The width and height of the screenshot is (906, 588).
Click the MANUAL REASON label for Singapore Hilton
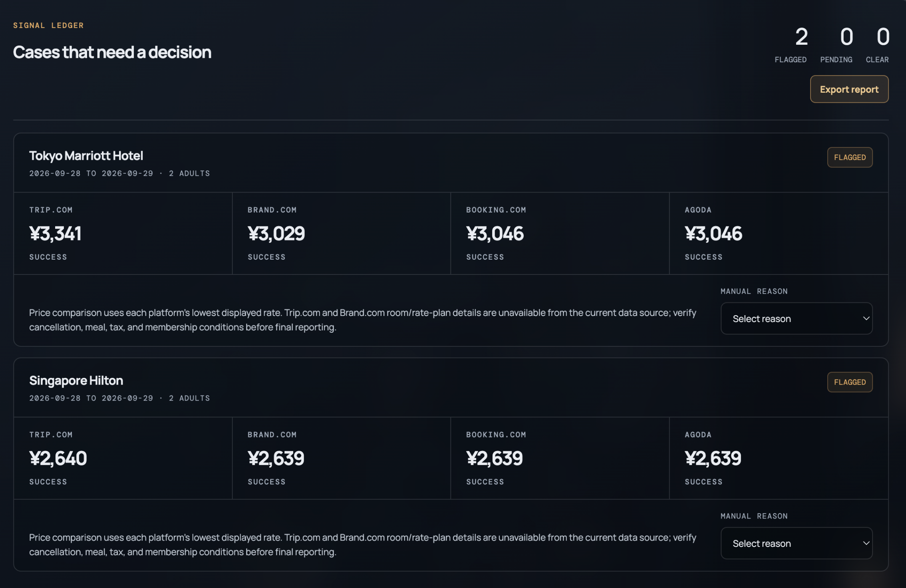coord(754,516)
